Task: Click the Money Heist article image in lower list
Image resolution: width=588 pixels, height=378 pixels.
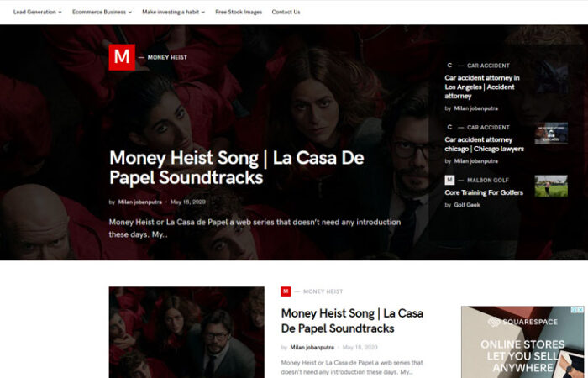Action: (186, 333)
